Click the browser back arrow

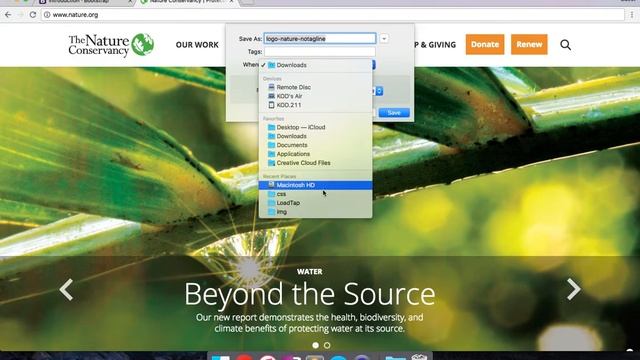8,15
